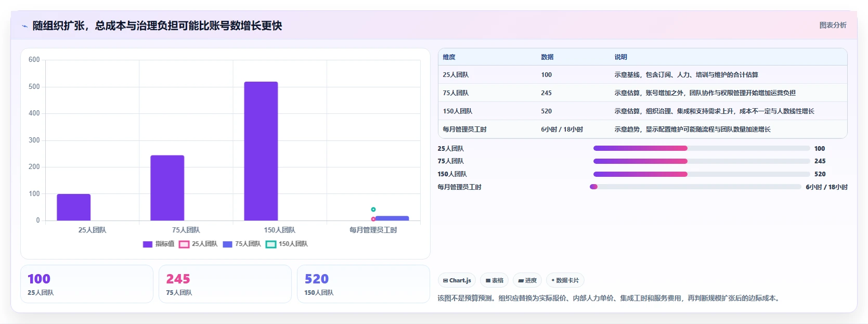Viewport: 868px width, 324px height.
Task: Click the 520 stat card for 150人团队
Action: 364,284
